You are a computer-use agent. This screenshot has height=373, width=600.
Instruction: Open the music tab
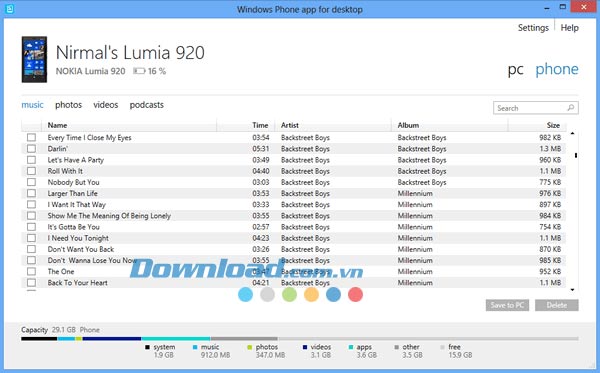[33, 104]
